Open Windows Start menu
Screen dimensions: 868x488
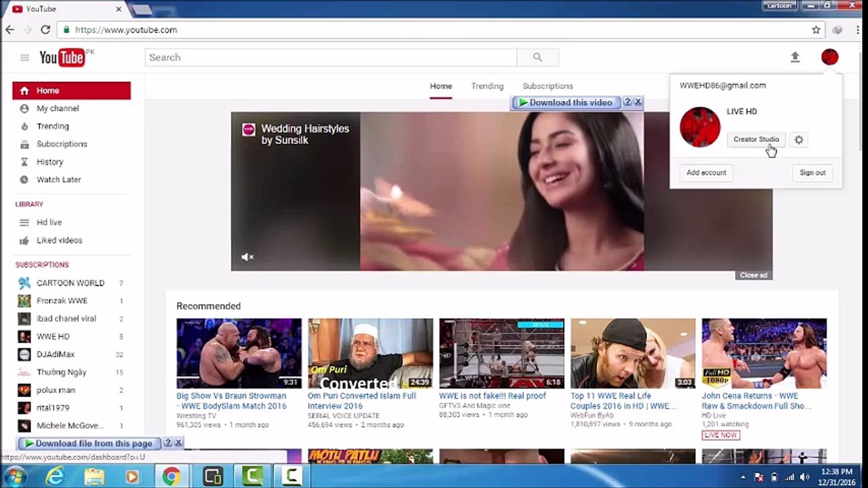14,476
